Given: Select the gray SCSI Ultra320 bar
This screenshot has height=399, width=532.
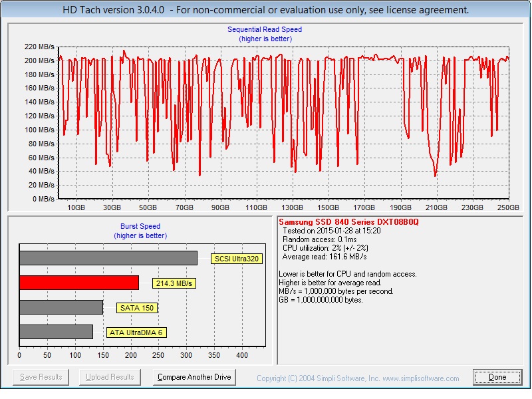Looking at the screenshot, I should tap(108, 258).
